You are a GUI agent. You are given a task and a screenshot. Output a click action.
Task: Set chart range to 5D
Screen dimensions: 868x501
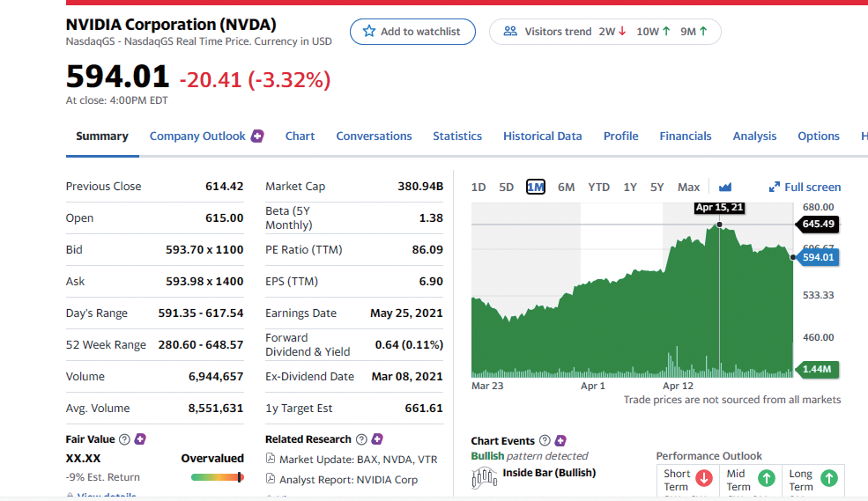click(x=506, y=187)
